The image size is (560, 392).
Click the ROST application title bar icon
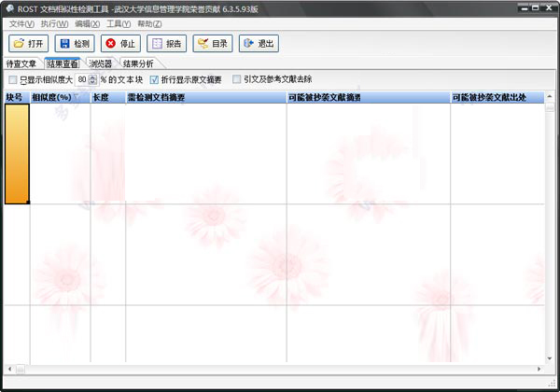[10, 8]
